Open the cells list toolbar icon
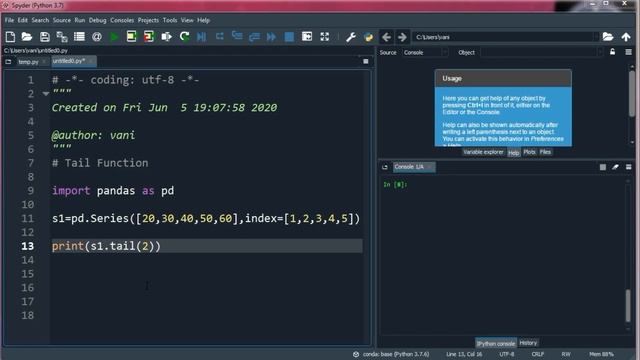The image size is (640, 360). point(79,37)
